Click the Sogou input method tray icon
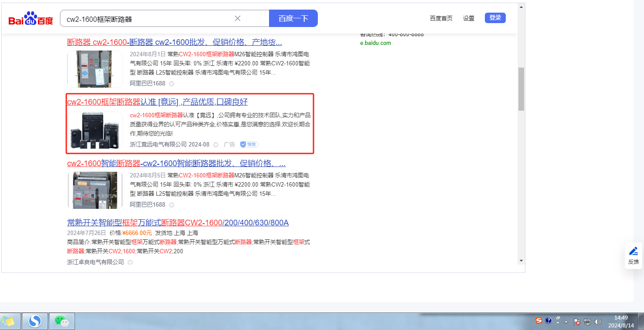 coord(539,321)
